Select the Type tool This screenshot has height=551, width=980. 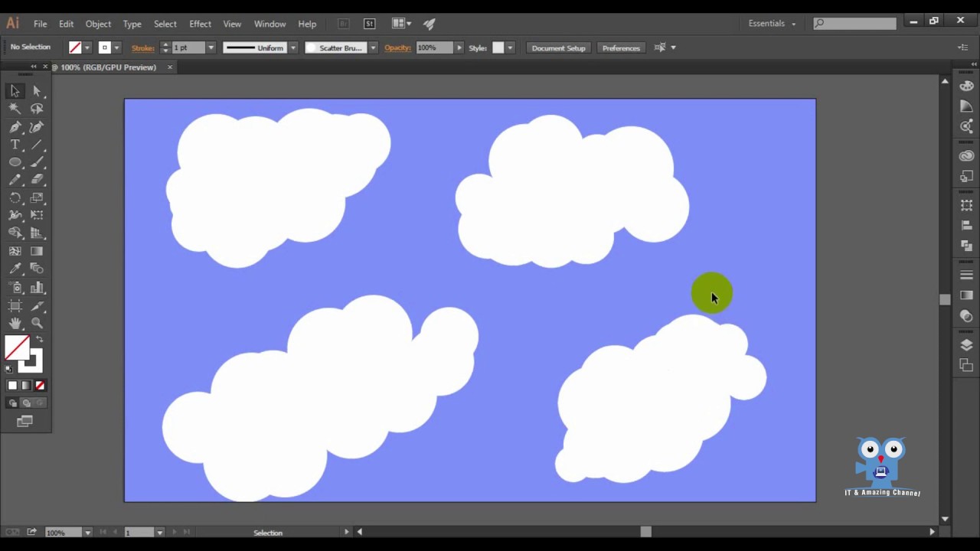tap(15, 145)
